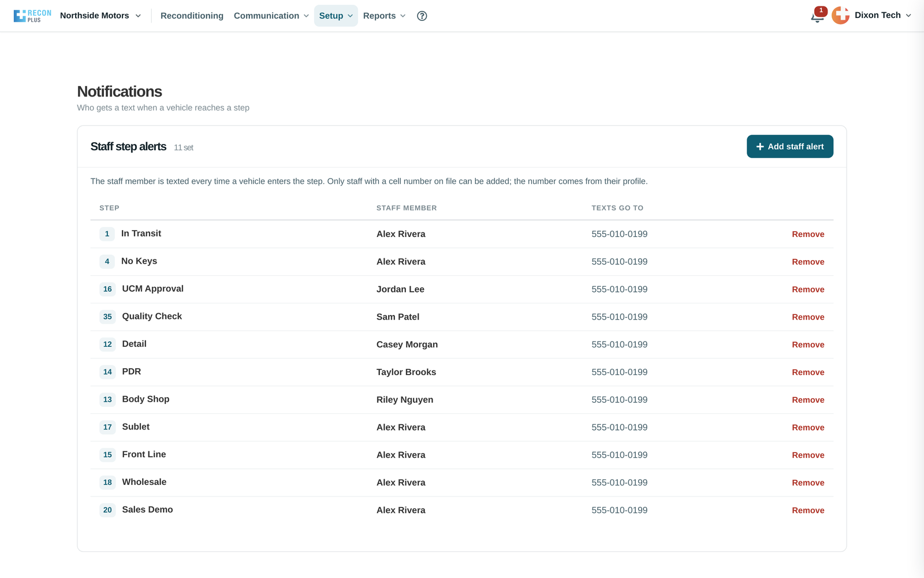Image resolution: width=924 pixels, height=578 pixels.
Task: Click the STEP column header
Action: [109, 208]
